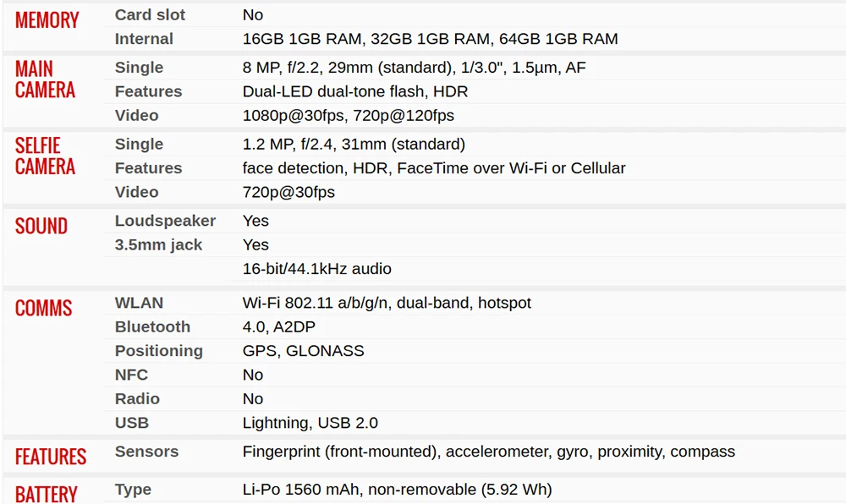Open the Selfie Camera Single label
This screenshot has width=846, height=504.
point(139,145)
